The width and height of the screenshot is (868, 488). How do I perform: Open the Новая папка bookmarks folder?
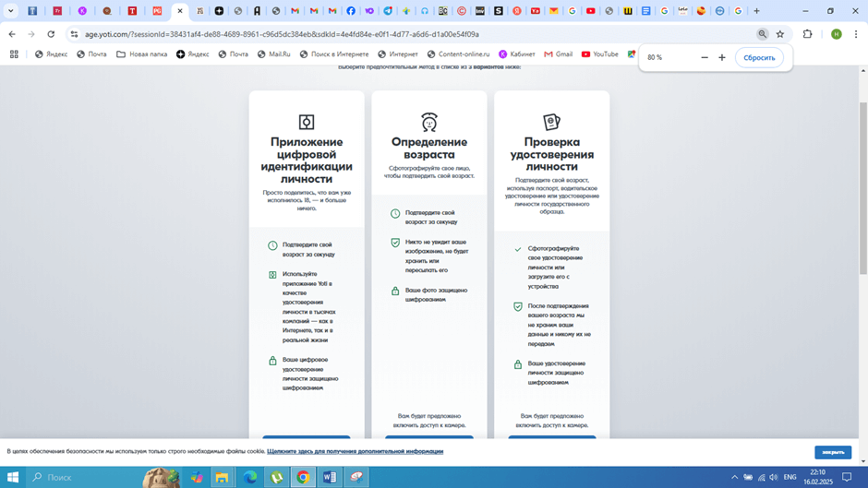click(x=141, y=54)
